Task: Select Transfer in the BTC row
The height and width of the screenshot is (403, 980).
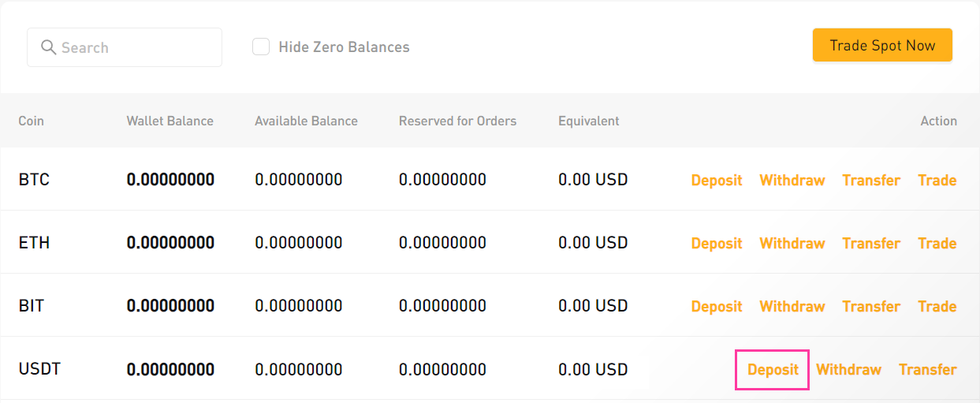Action: coord(870,181)
